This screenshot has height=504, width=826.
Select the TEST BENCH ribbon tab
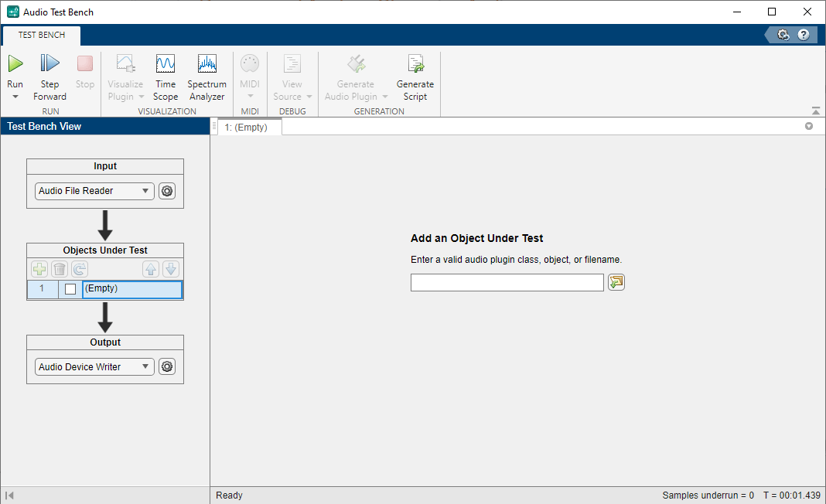coord(42,36)
